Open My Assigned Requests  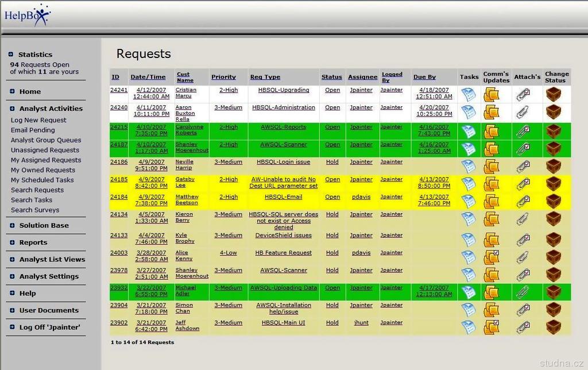point(46,160)
